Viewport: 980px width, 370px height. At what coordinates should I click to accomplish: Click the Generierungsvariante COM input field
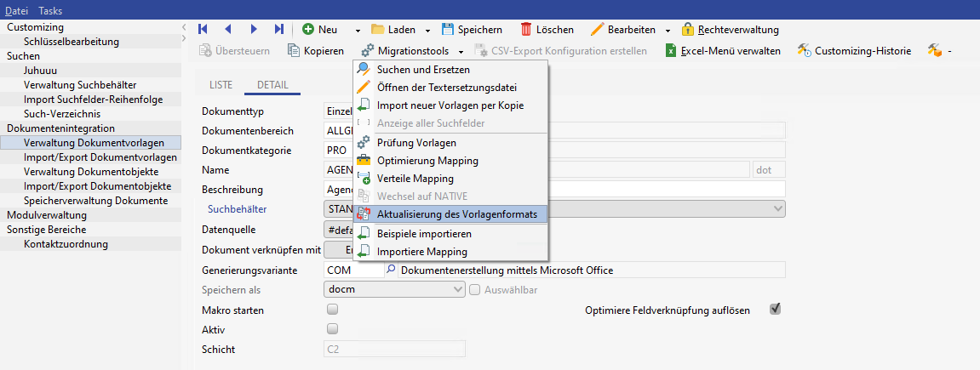point(354,270)
